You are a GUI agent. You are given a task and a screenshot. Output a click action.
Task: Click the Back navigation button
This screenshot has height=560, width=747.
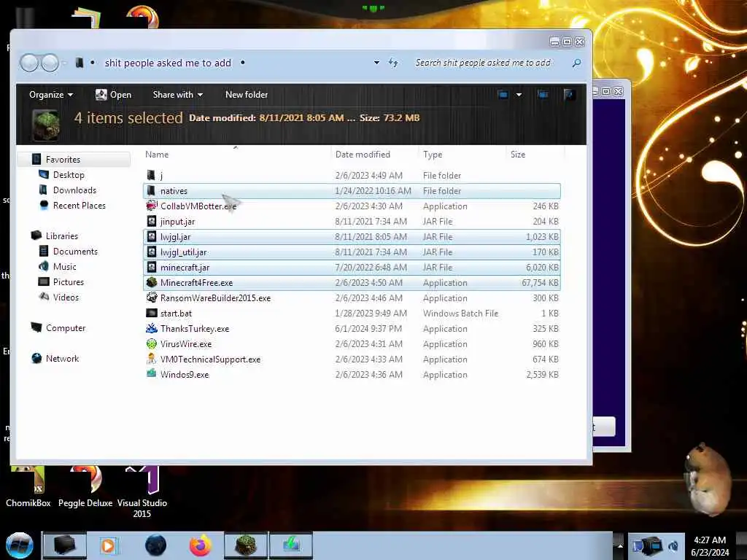click(x=29, y=63)
